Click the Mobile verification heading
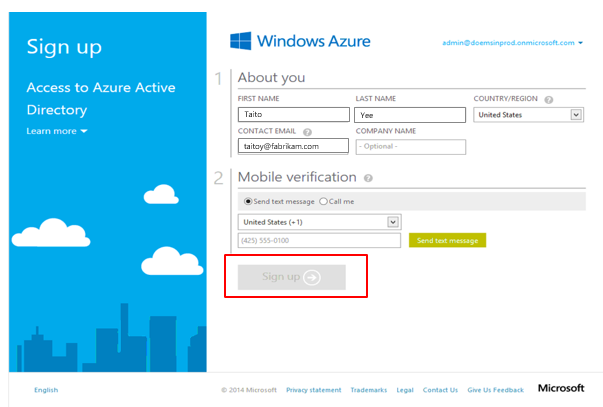This screenshot has height=407, width=603. click(297, 177)
